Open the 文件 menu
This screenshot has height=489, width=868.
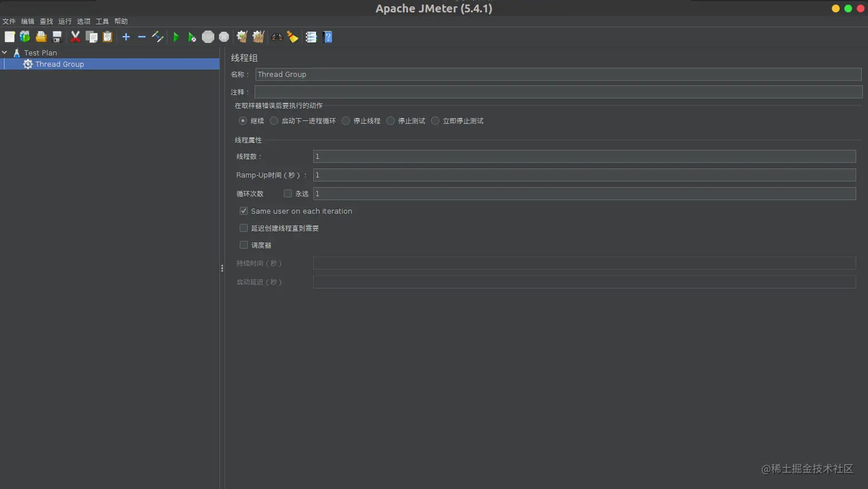pos(9,21)
